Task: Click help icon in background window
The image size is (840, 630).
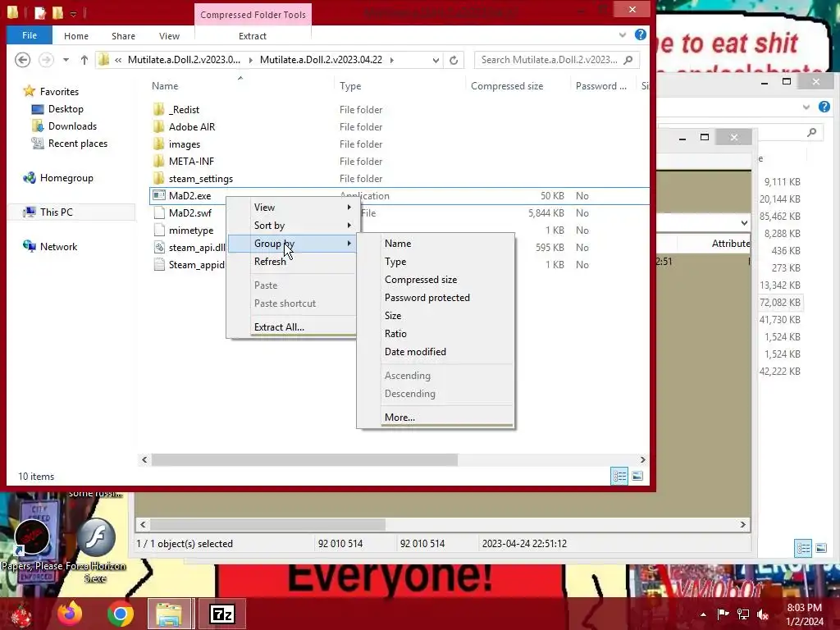Action: (824, 107)
